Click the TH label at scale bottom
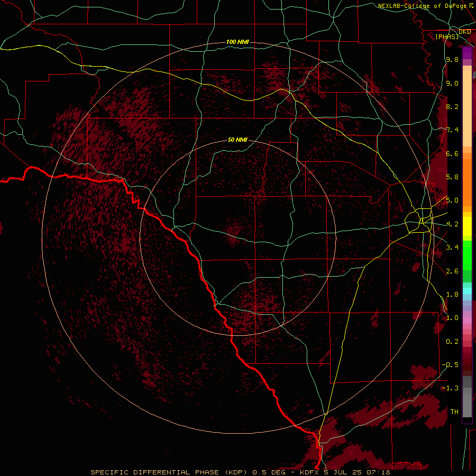The image size is (476, 476). [x=454, y=412]
